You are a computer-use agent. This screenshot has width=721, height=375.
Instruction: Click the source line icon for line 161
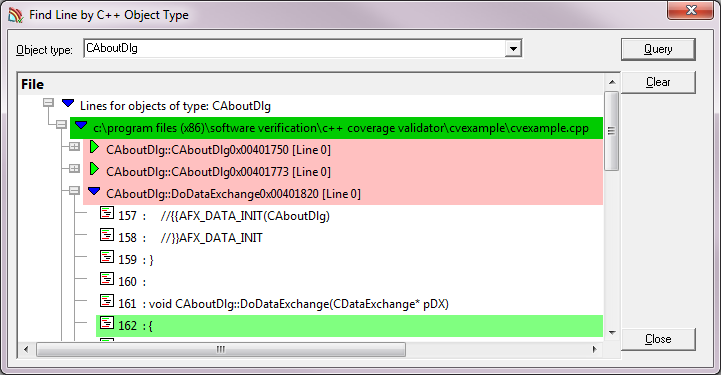click(107, 301)
